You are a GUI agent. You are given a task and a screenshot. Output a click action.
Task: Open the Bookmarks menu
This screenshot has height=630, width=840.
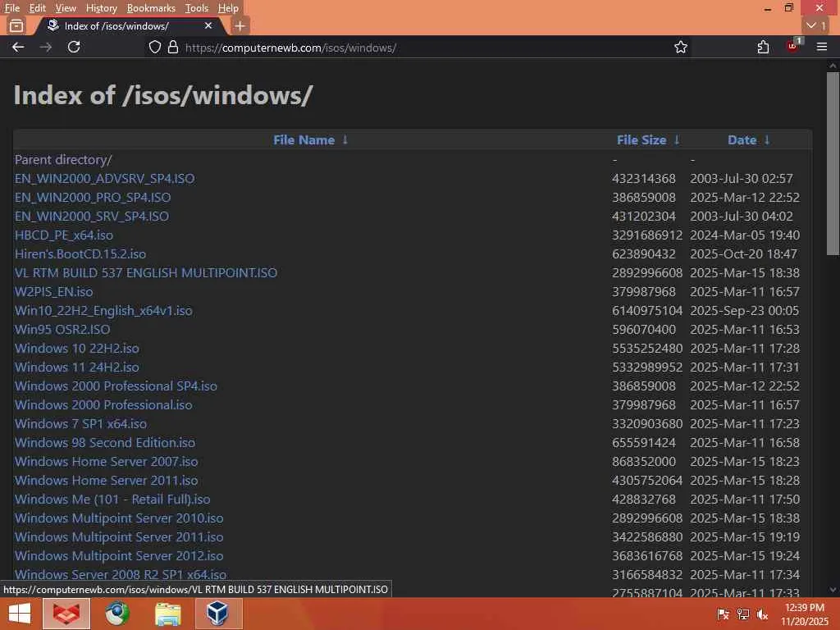pos(151,8)
